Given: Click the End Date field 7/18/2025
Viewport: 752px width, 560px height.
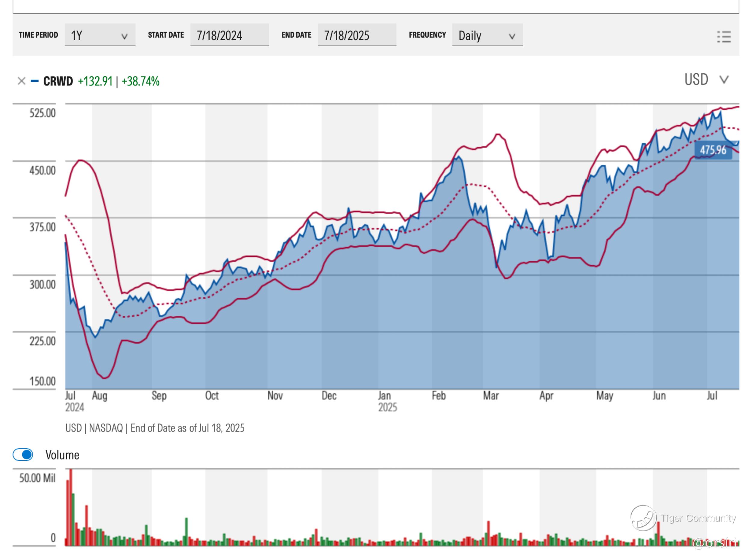Looking at the screenshot, I should pyautogui.click(x=356, y=35).
